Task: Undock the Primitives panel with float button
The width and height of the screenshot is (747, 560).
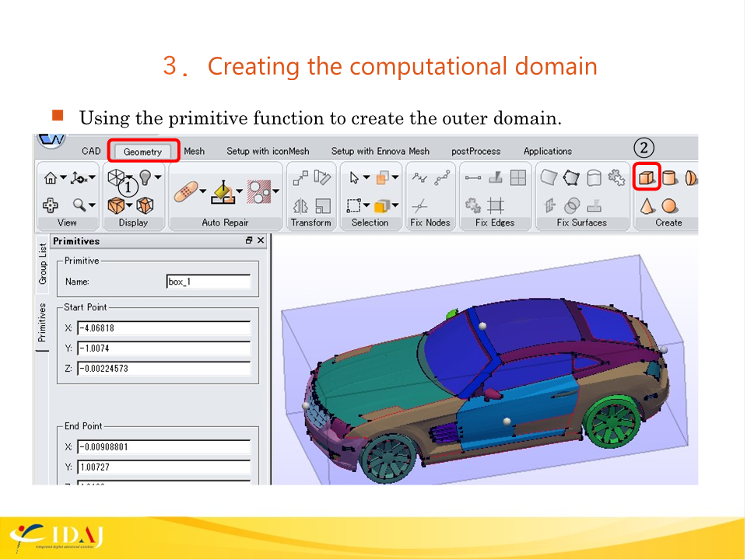Action: (x=248, y=241)
